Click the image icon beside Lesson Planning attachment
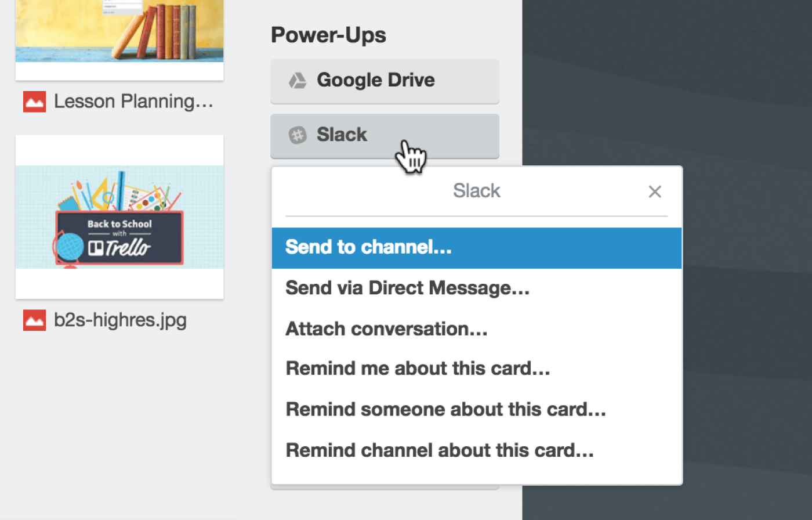Image resolution: width=812 pixels, height=520 pixels. click(x=33, y=101)
